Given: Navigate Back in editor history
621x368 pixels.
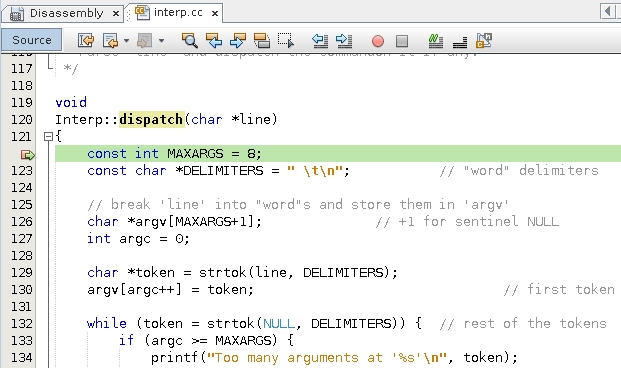Looking at the screenshot, I should (x=110, y=40).
